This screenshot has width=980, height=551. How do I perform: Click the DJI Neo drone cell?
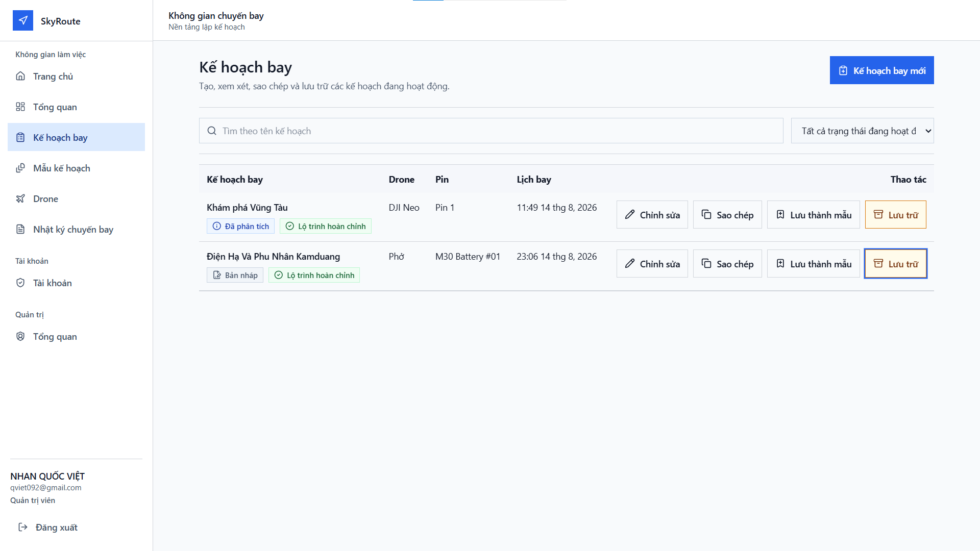[404, 207]
